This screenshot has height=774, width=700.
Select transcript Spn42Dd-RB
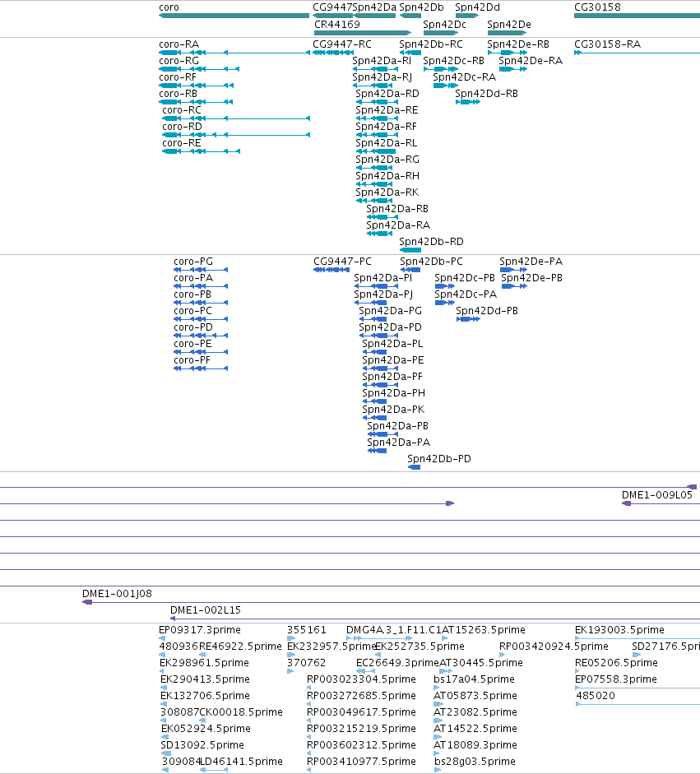point(467,102)
